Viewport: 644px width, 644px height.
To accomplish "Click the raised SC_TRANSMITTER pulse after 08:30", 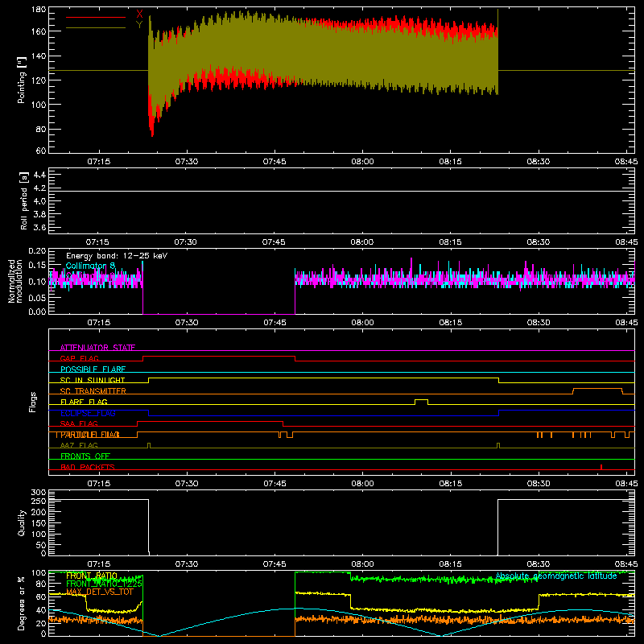I will pos(597,389).
